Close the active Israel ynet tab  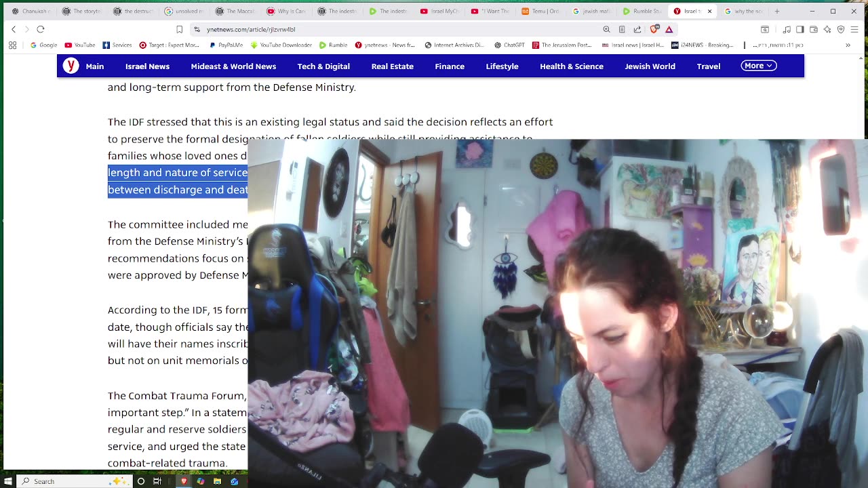click(x=710, y=11)
